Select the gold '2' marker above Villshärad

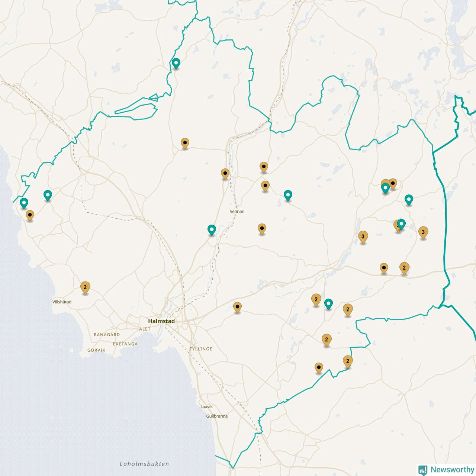coord(85,287)
